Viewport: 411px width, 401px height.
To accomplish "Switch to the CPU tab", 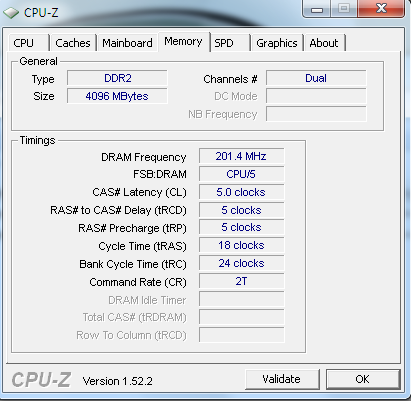I will click(29, 43).
